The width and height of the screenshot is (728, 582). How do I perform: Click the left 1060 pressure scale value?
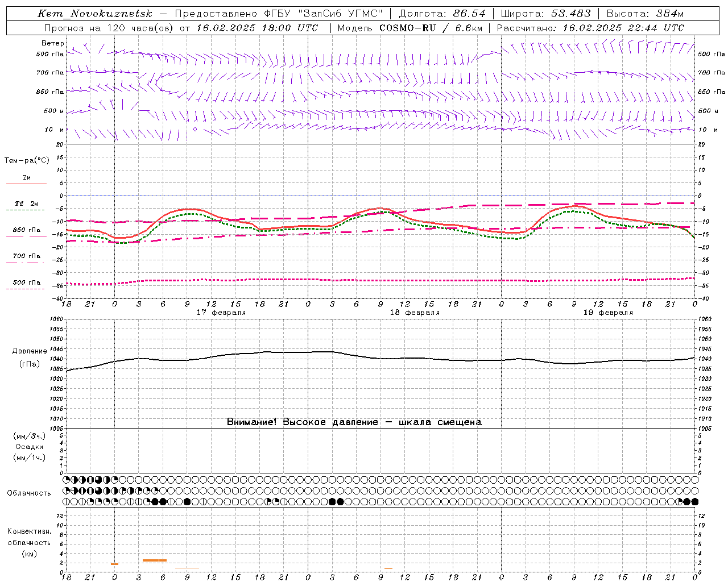coord(57,319)
